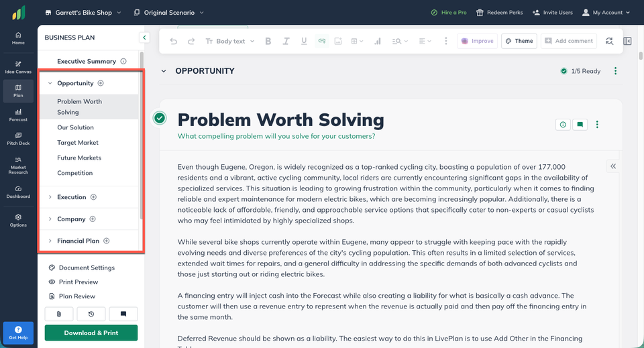This screenshot has height=348, width=644.
Task: Open Redeem Perks
Action: [499, 13]
